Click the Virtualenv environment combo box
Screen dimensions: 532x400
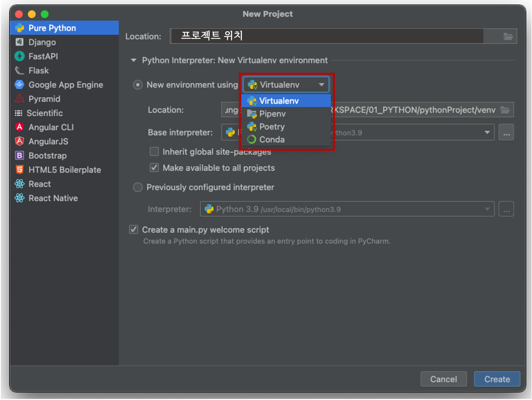point(285,85)
